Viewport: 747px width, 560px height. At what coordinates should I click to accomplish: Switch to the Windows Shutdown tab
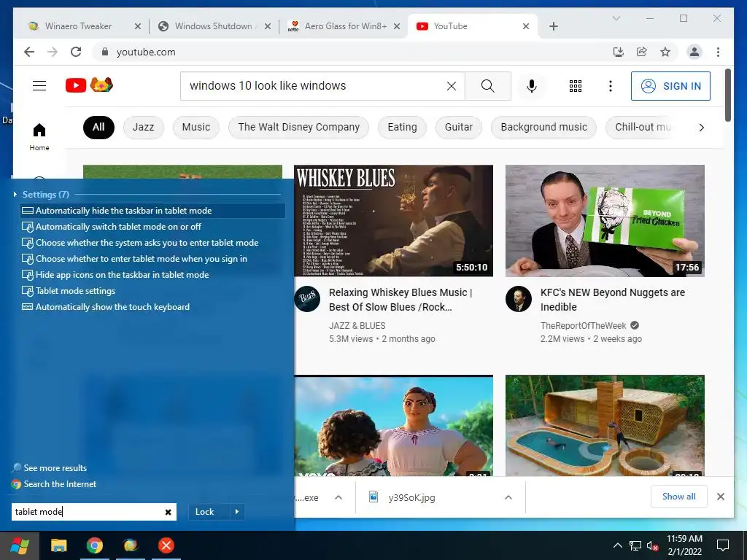213,26
